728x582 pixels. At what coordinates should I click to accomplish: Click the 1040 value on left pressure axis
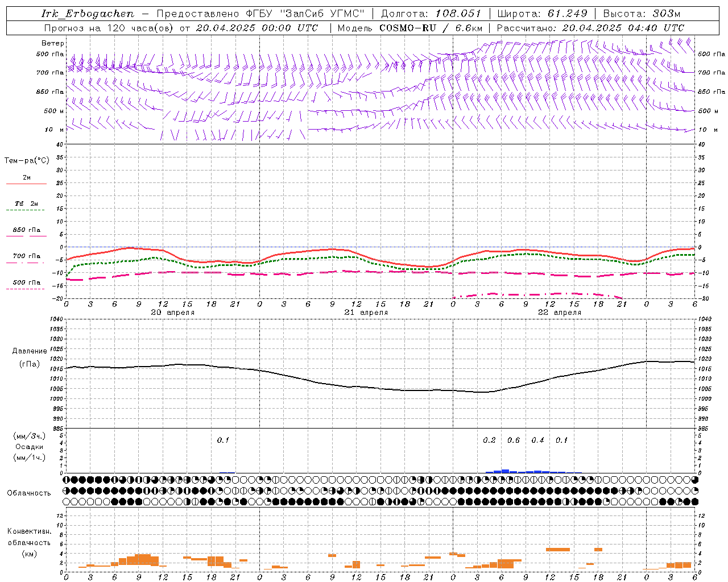click(56, 319)
